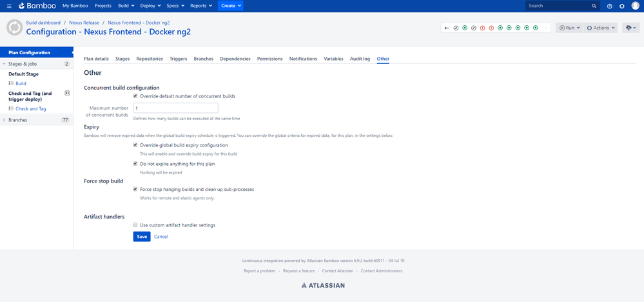Switch to the Triggers tab
Screen dimensions: 644x302
point(179,59)
